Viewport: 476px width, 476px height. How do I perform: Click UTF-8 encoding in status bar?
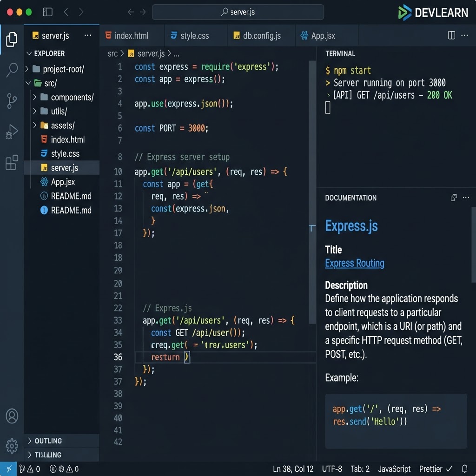pyautogui.click(x=332, y=469)
